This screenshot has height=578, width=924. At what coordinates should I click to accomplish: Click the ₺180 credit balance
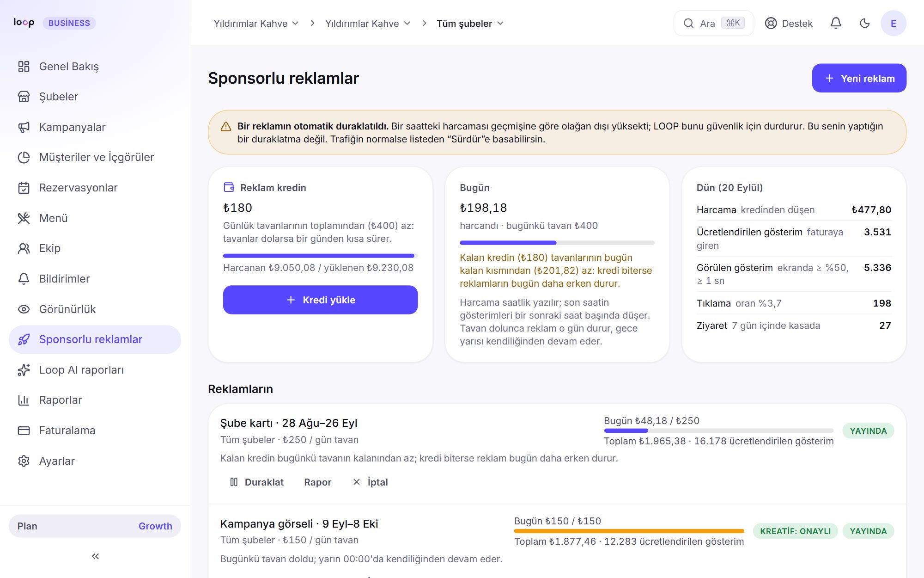(237, 208)
